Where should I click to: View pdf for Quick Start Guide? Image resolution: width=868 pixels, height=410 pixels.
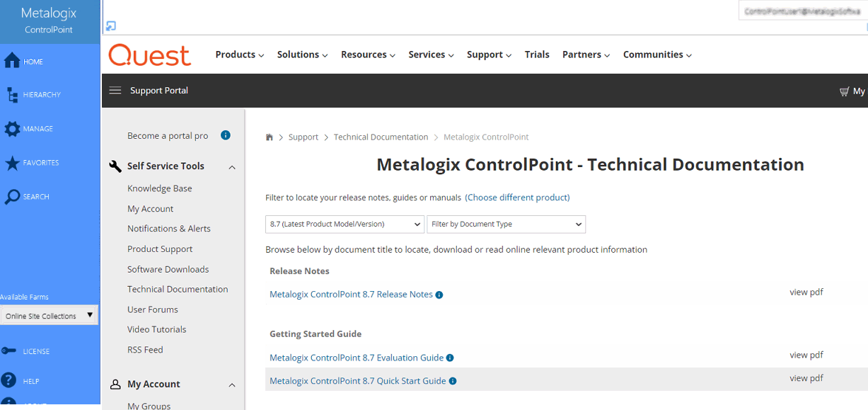(x=806, y=378)
